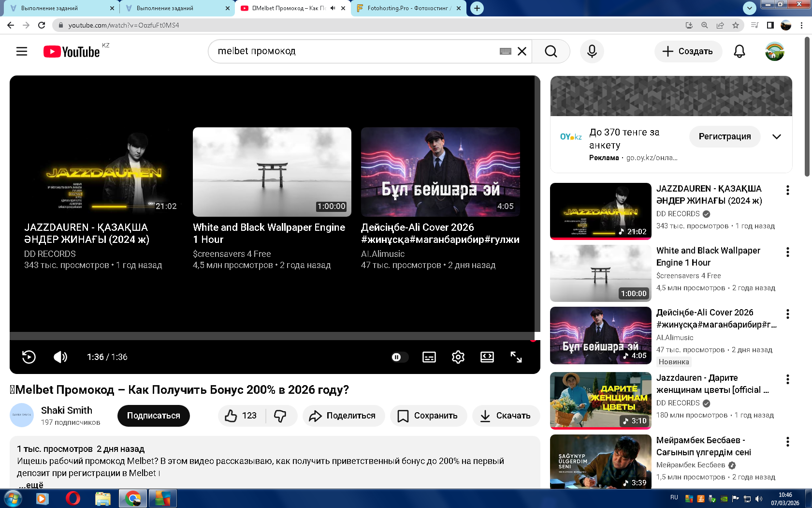Open the YouTube hamburger guide menu

click(22, 51)
